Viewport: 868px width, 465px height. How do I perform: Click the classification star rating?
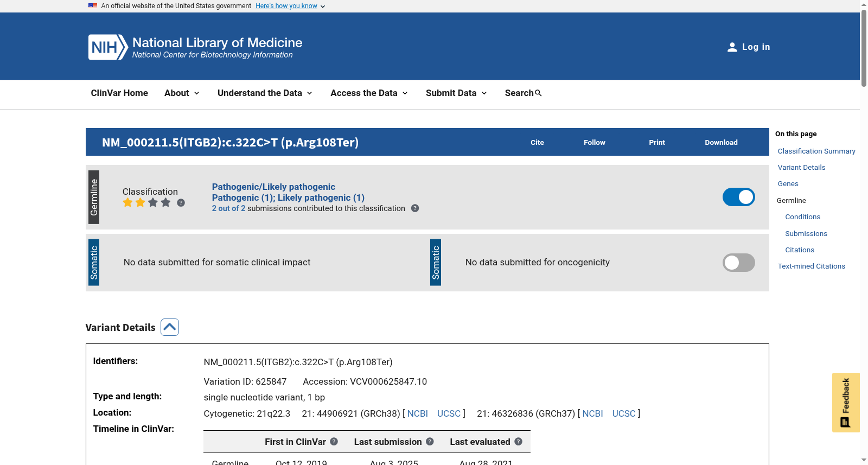coord(146,202)
